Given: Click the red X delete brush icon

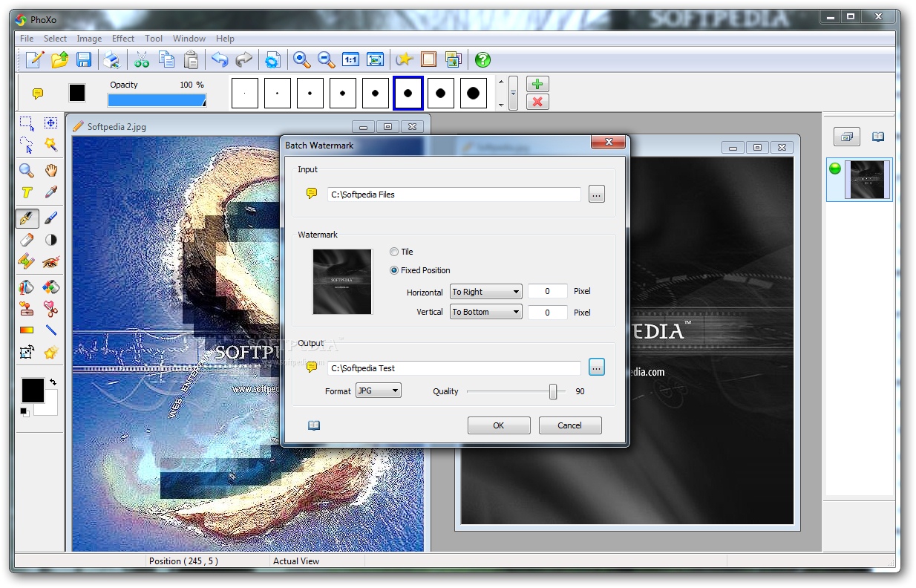Looking at the screenshot, I should (x=537, y=102).
